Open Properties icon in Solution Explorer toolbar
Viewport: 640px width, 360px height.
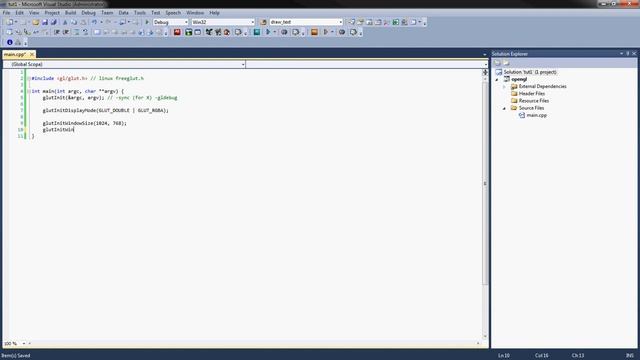pyautogui.click(x=497, y=63)
